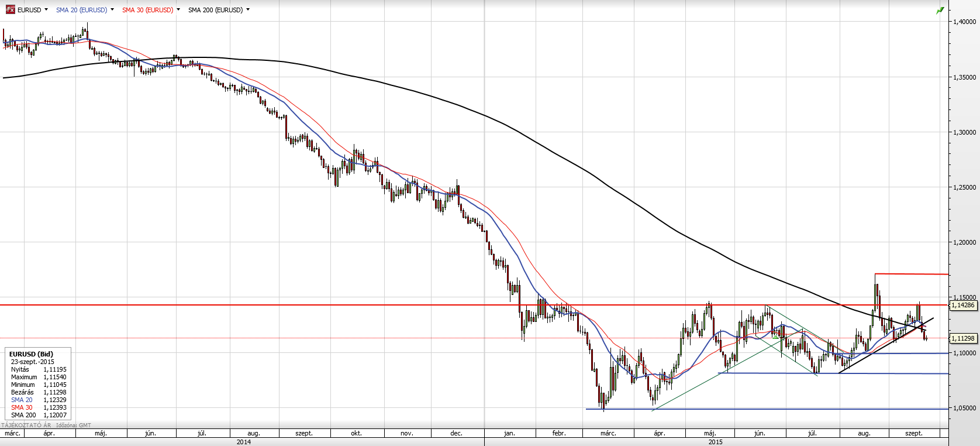
Task: Click the 1,35000 price axis label
Action: [x=965, y=77]
